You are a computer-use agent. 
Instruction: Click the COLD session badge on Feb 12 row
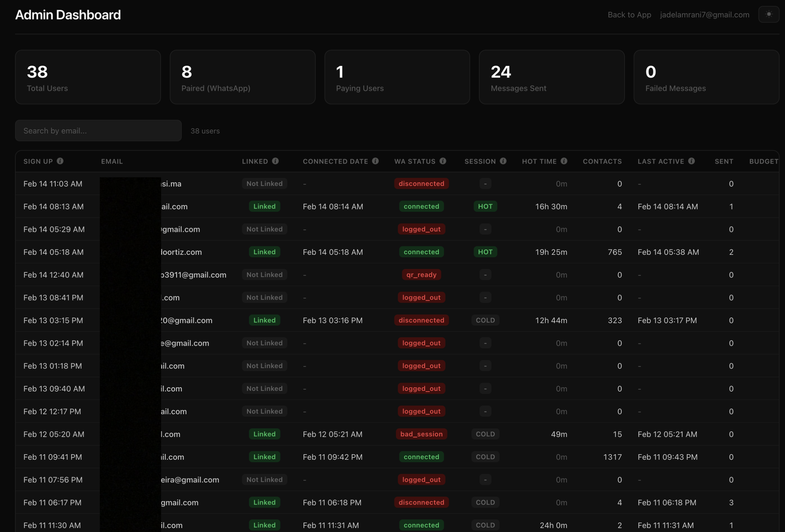[486, 434]
